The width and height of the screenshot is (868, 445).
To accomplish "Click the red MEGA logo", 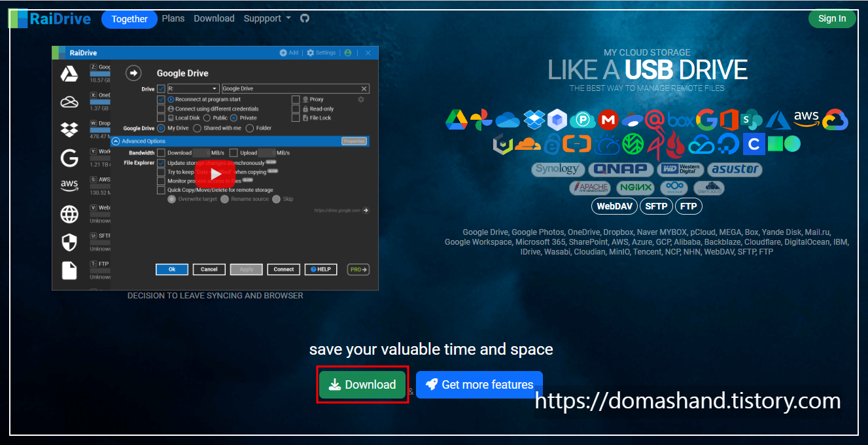I will click(x=608, y=120).
